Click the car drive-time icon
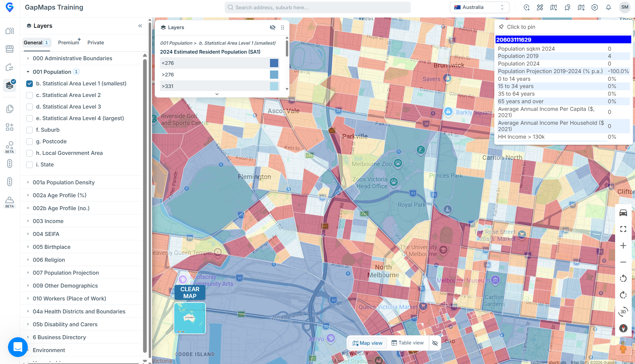This screenshot has height=364, width=635. point(623,213)
